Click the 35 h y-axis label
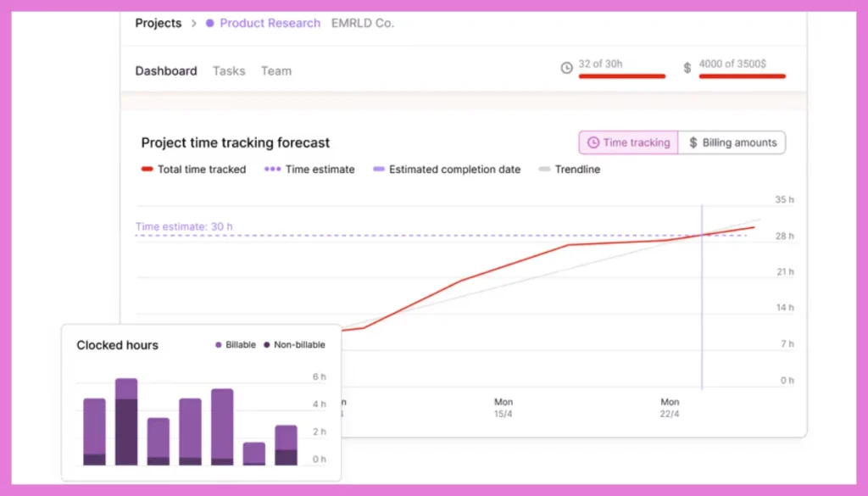The image size is (868, 496). click(x=784, y=200)
